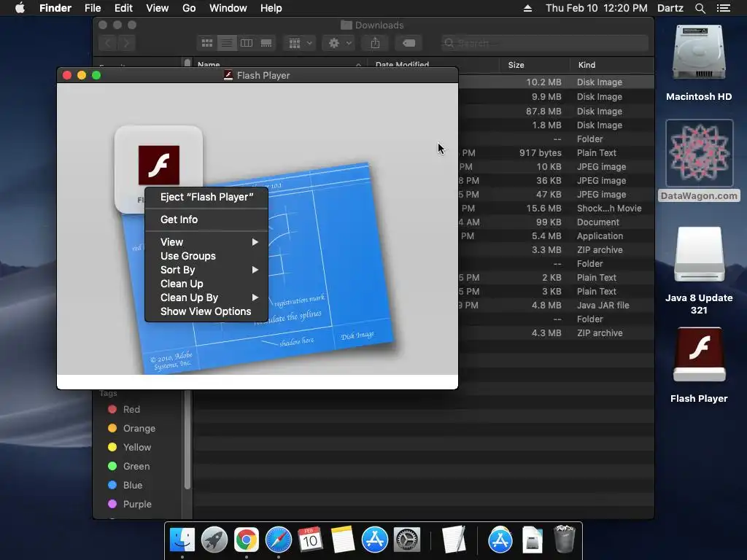
Task: Open the Window menu
Action: (228, 8)
